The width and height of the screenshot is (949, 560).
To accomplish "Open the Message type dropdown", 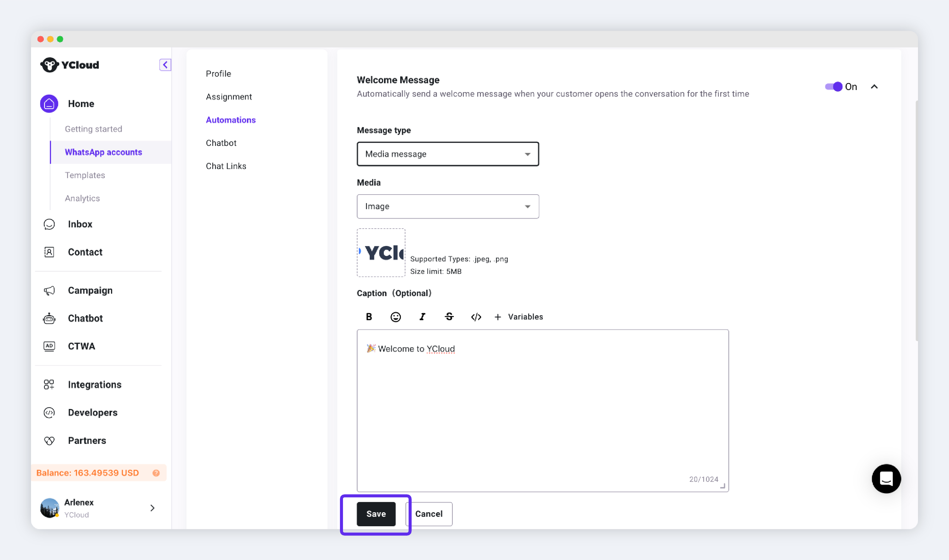I will 448,154.
